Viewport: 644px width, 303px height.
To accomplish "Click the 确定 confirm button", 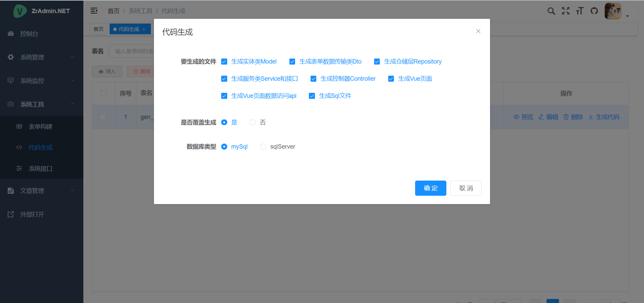I will pos(430,188).
